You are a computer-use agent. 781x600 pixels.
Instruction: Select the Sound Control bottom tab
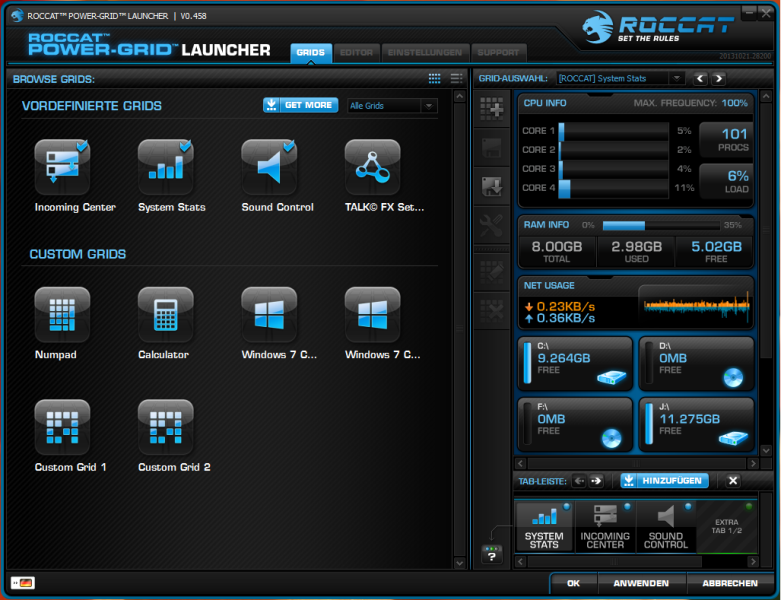666,527
